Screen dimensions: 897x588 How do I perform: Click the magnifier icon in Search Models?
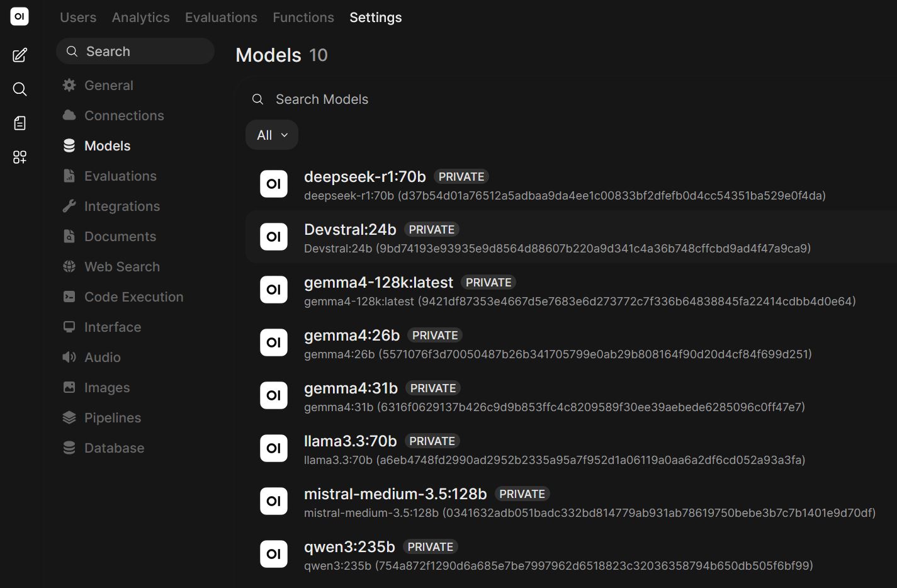257,99
